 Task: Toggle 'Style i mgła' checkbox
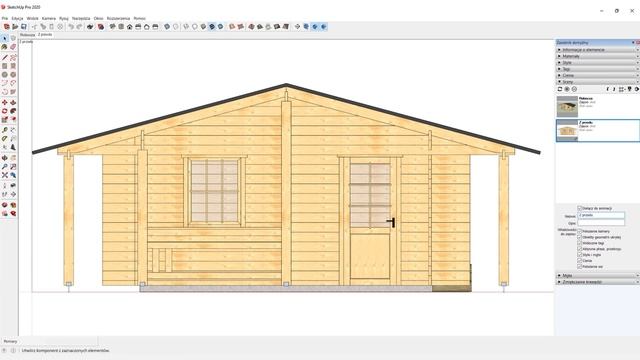coord(579,255)
